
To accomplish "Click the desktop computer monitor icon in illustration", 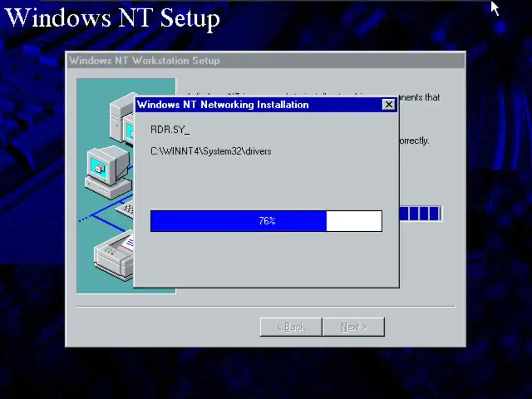I will click(x=109, y=172).
